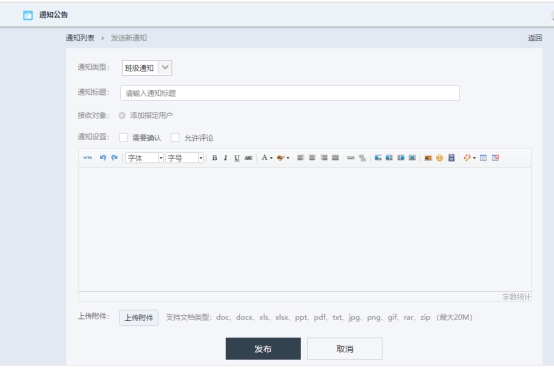Screen dimensions: 554x371
Task: Click the 发送新通知 breadcrumb text
Action: 129,38
